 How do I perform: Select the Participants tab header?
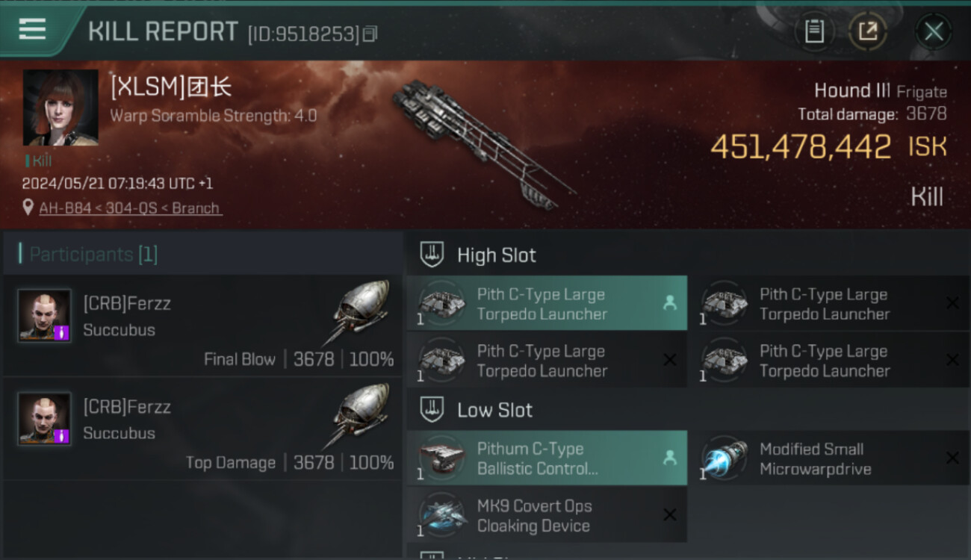88,255
